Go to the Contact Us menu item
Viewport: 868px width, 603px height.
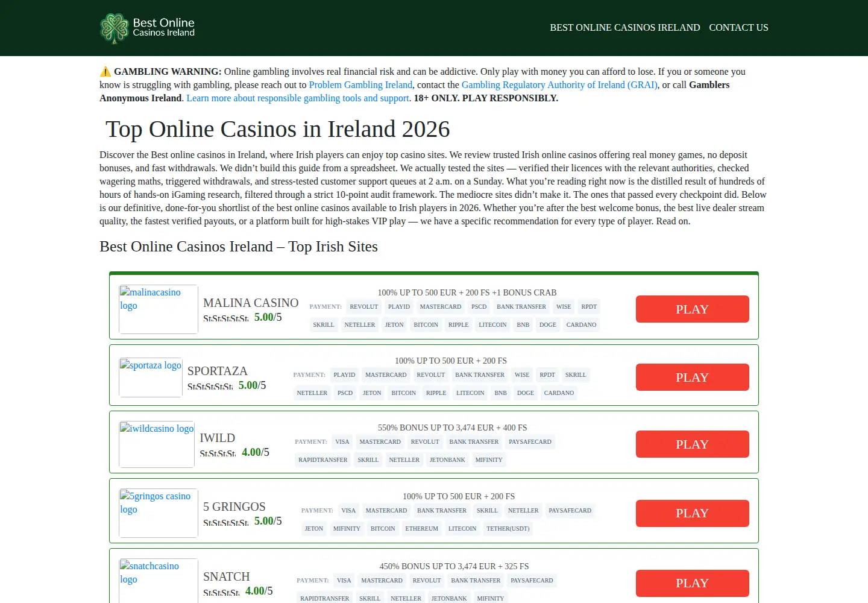click(738, 28)
